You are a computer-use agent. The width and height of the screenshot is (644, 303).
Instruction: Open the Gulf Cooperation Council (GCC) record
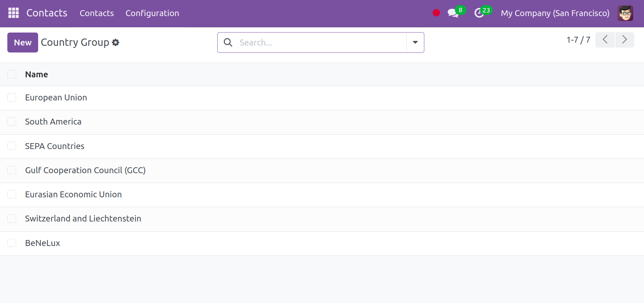click(85, 170)
